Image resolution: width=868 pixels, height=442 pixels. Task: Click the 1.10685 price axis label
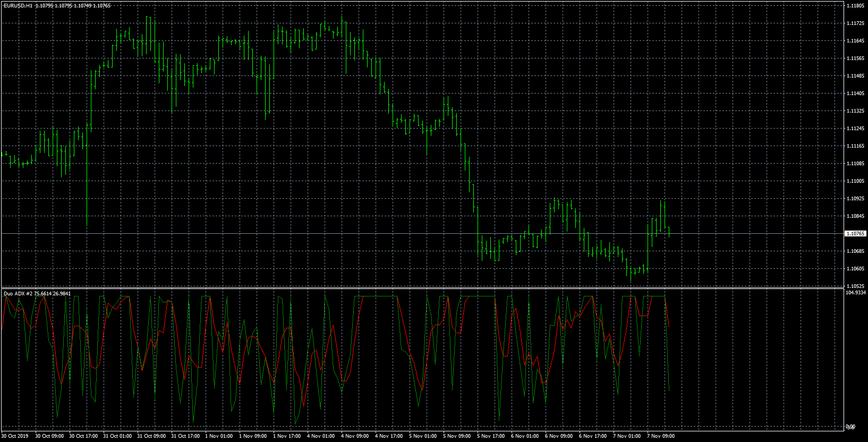pos(855,251)
